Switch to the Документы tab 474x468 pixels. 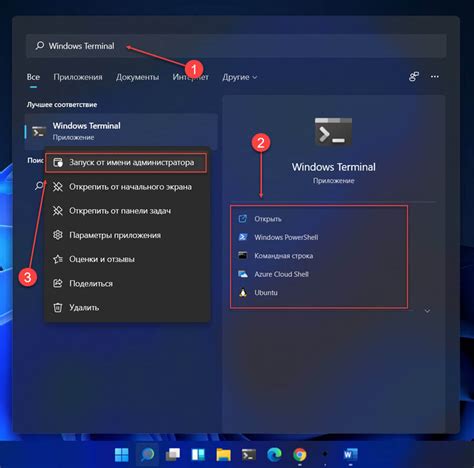(137, 77)
